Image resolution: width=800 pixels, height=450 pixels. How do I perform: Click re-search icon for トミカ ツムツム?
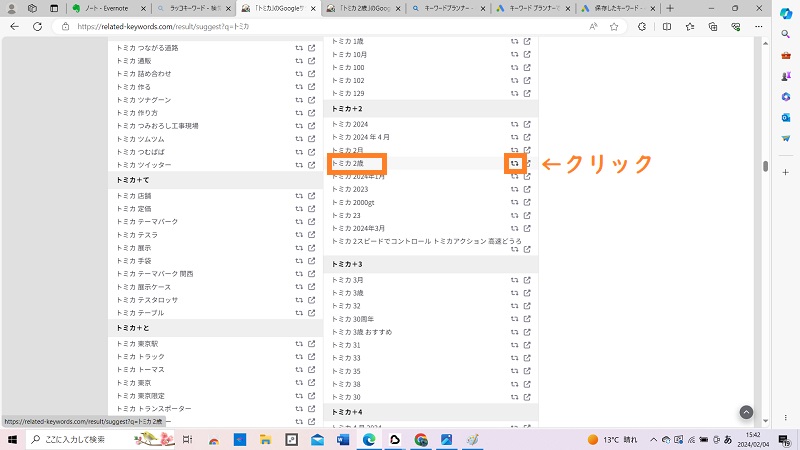tap(299, 139)
